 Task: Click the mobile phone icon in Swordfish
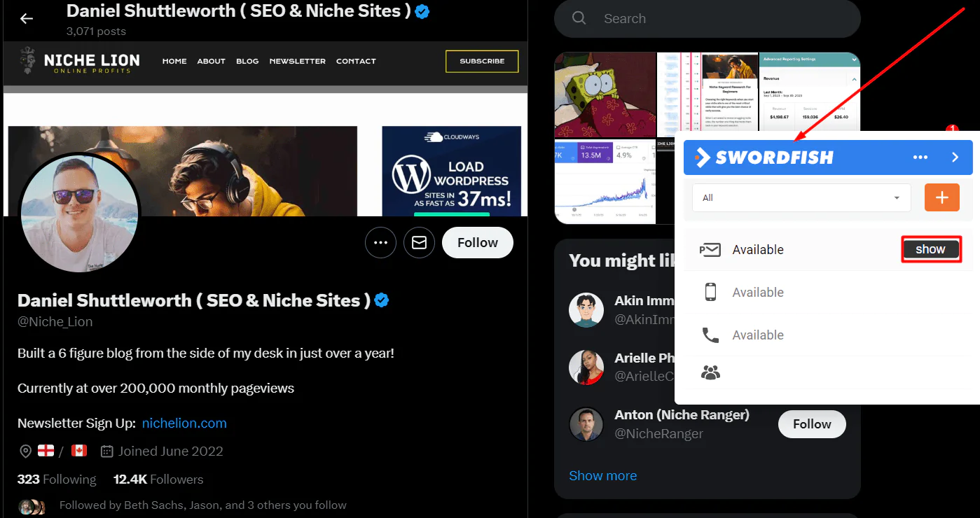pyautogui.click(x=710, y=292)
